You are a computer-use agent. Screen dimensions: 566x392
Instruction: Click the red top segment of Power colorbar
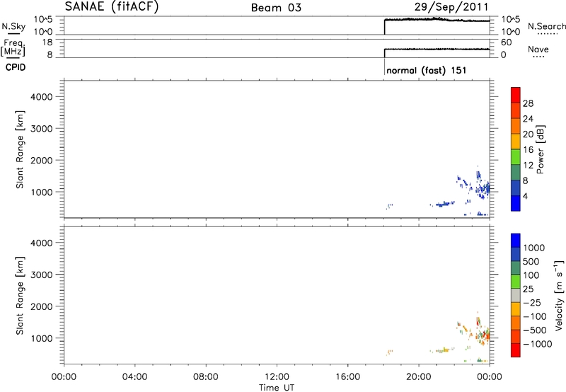(516, 95)
